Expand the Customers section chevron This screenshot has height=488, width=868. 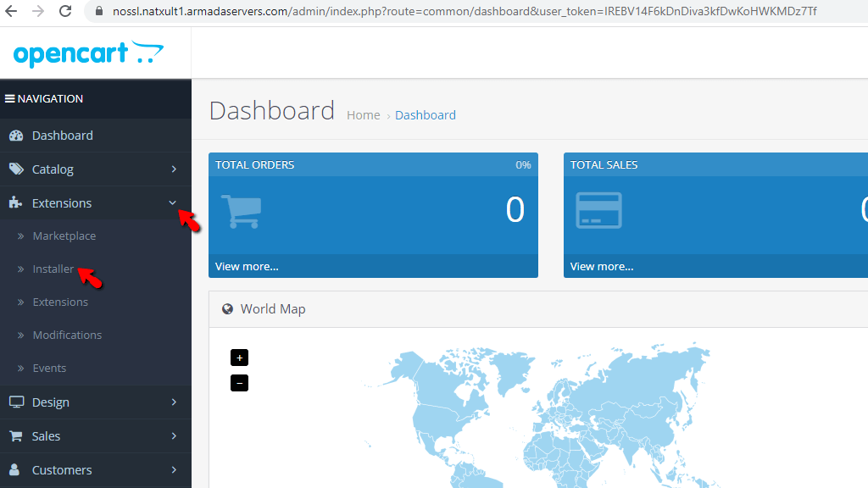[x=175, y=469]
